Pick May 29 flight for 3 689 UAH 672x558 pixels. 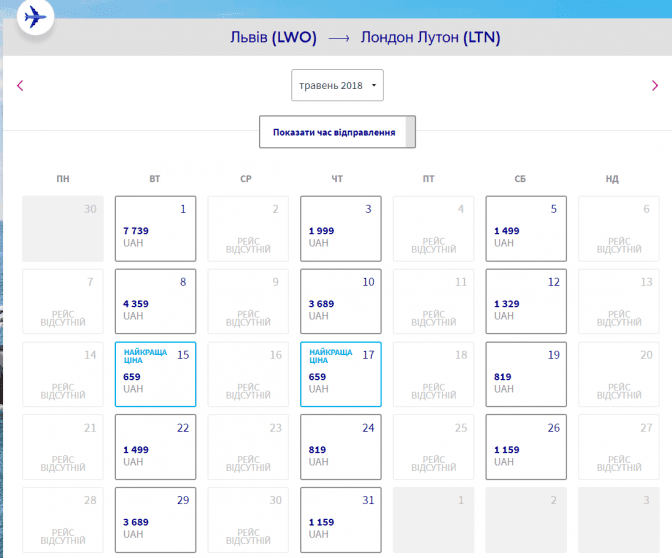click(155, 520)
